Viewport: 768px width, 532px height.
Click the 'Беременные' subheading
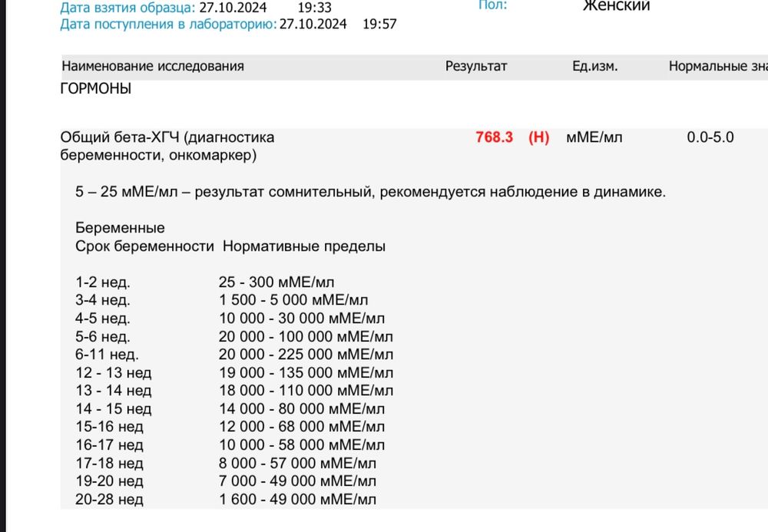[119, 227]
